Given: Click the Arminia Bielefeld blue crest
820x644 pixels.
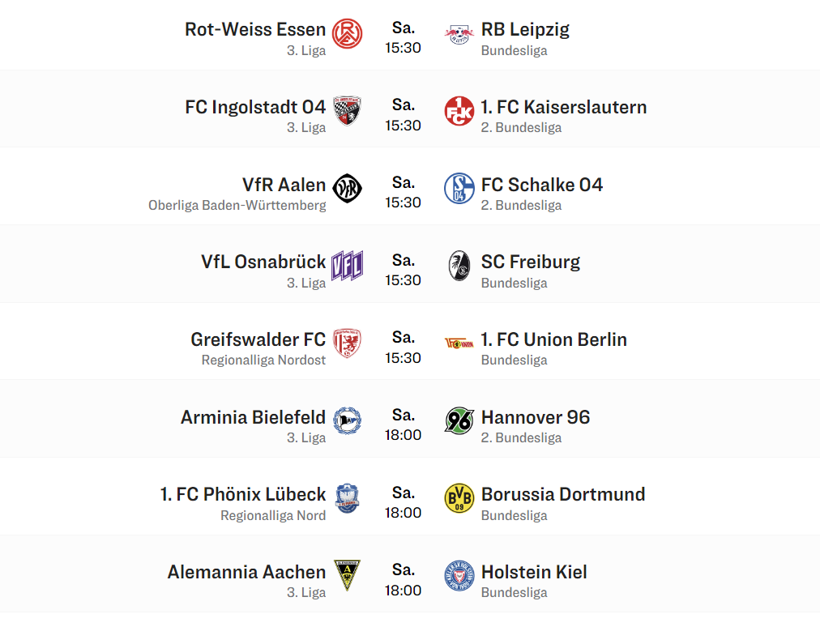Looking at the screenshot, I should (x=348, y=420).
